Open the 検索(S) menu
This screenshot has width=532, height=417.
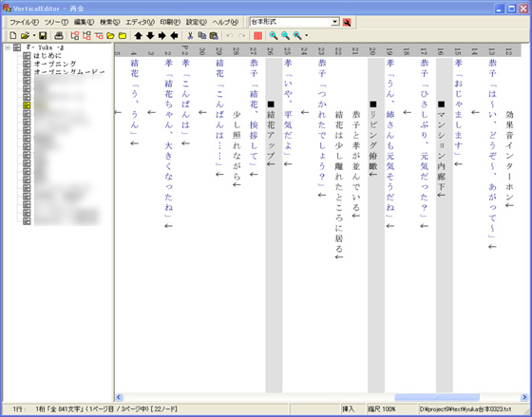[109, 23]
